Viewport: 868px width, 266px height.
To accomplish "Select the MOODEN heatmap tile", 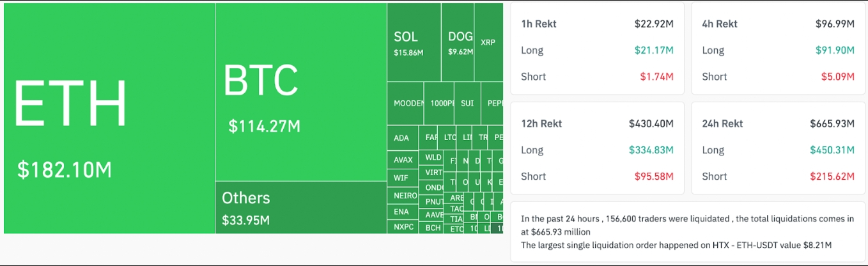I will click(405, 103).
